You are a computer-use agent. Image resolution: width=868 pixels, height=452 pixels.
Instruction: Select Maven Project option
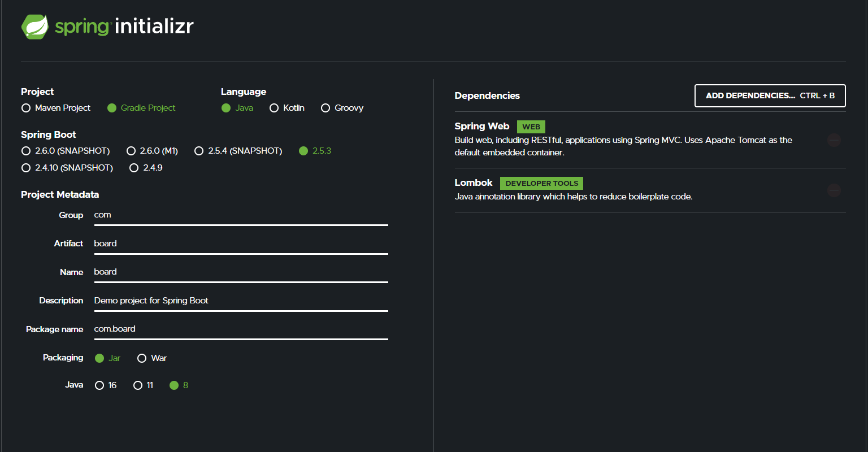(56, 108)
